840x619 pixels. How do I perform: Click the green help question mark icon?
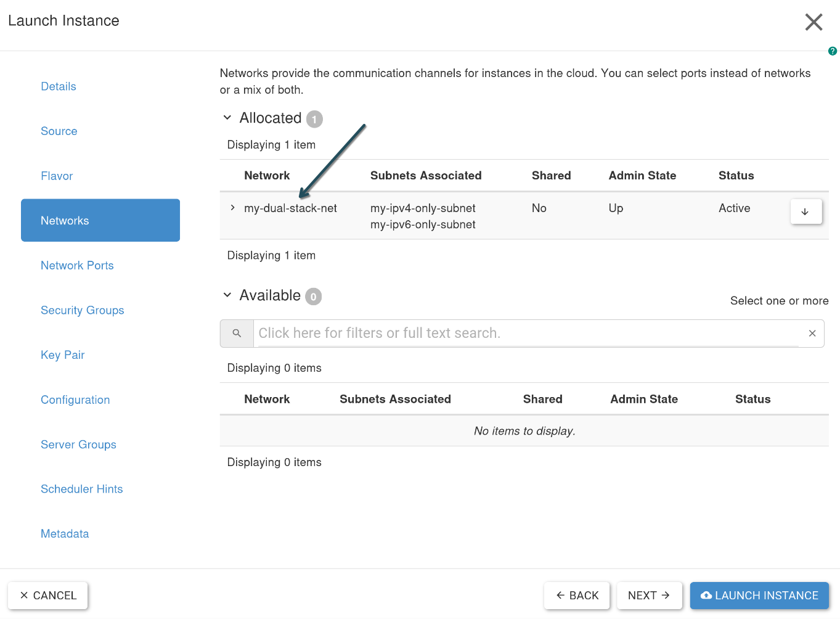point(833,51)
